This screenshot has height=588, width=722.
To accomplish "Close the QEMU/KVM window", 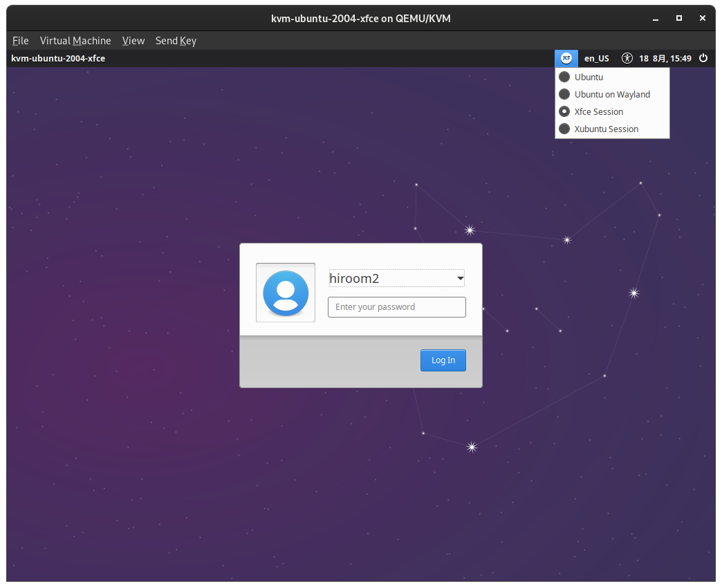I will pyautogui.click(x=702, y=19).
